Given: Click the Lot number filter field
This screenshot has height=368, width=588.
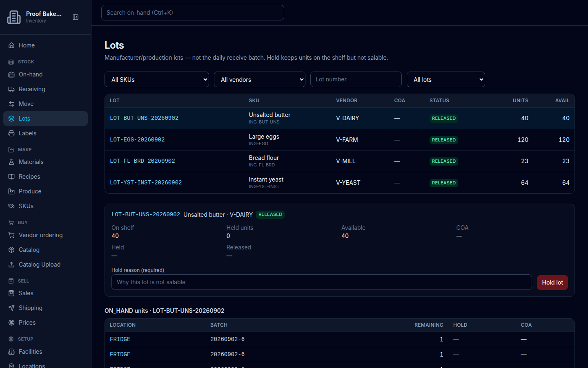Looking at the screenshot, I should coord(356,79).
